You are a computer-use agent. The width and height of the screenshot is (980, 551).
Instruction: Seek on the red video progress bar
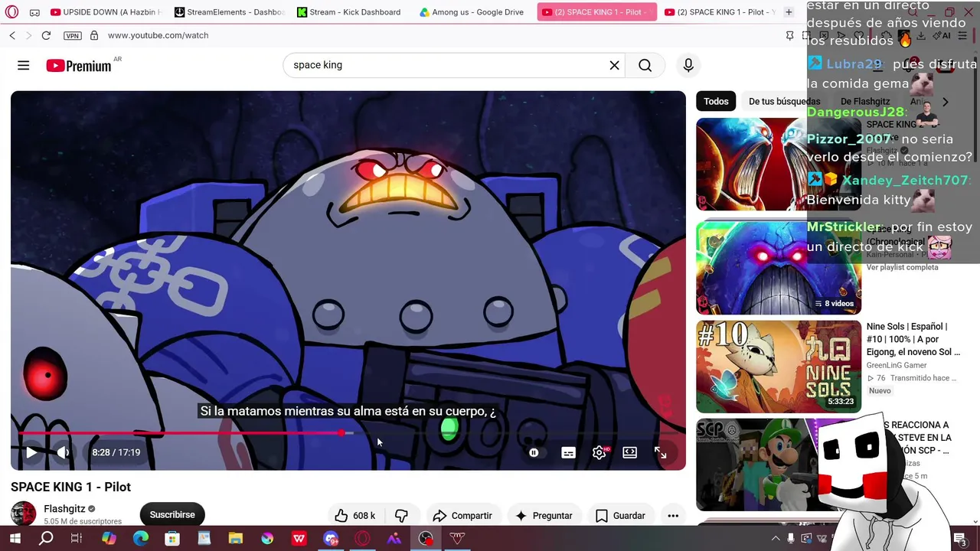click(x=348, y=433)
